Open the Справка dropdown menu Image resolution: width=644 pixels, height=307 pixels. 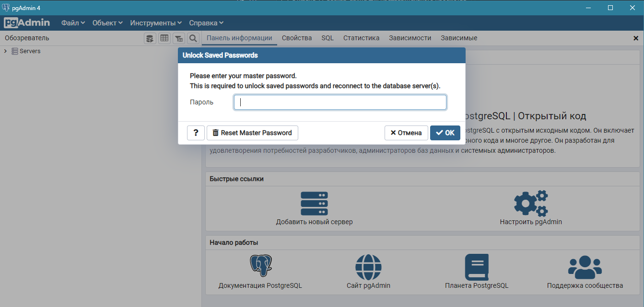(x=206, y=23)
